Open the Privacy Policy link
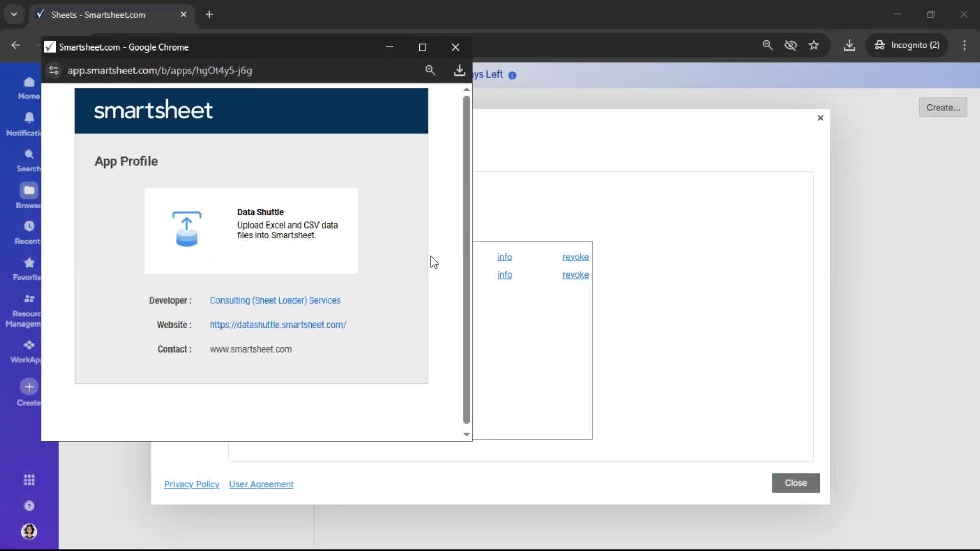 (x=192, y=484)
